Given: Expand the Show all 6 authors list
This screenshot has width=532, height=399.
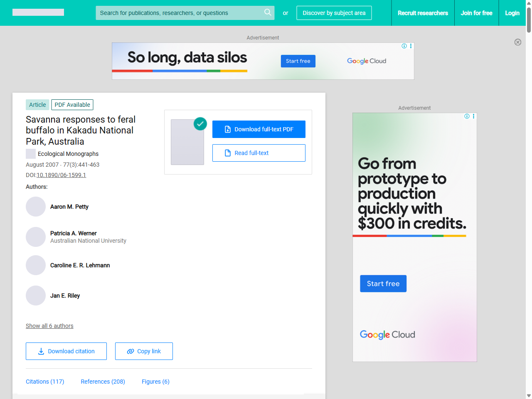Looking at the screenshot, I should [49, 326].
